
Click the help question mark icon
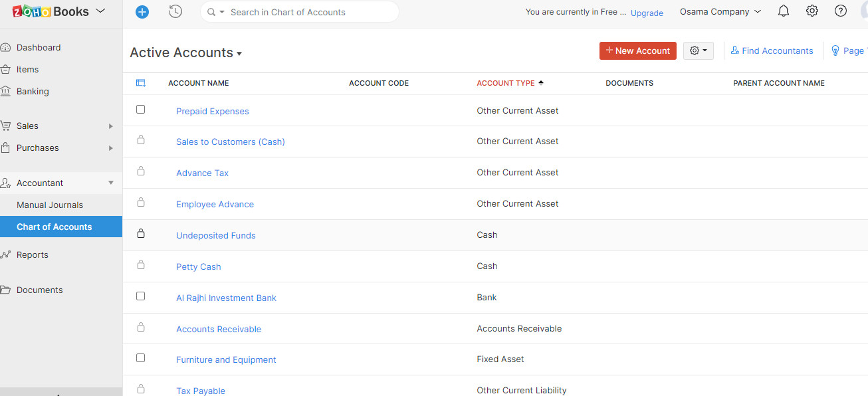(x=841, y=11)
